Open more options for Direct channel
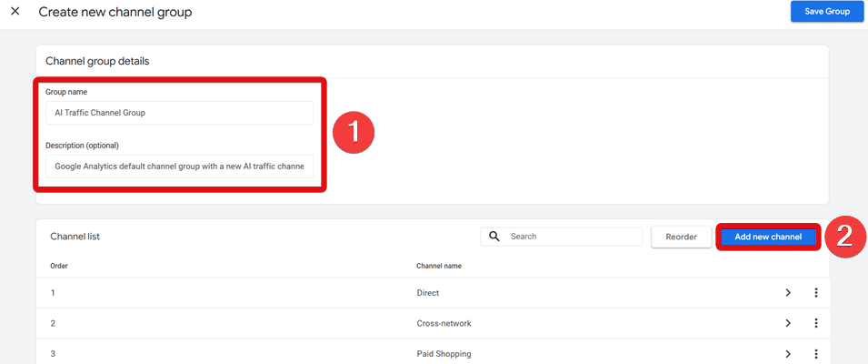The height and width of the screenshot is (364, 868). click(x=816, y=293)
